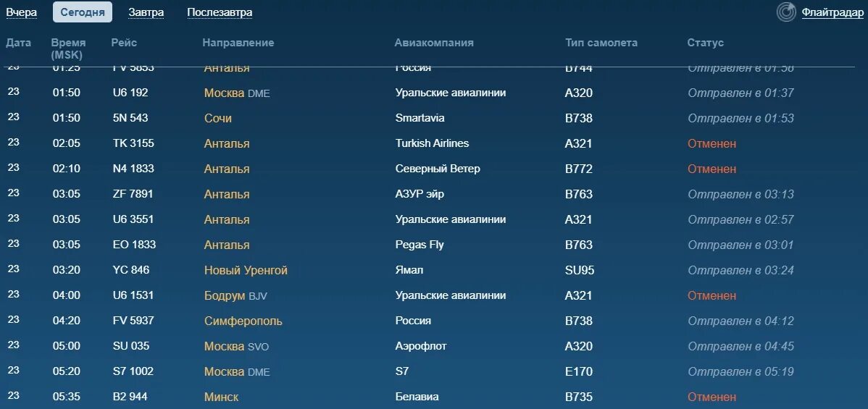
Task: Click the Отменен status for N4 1833
Action: point(712,169)
